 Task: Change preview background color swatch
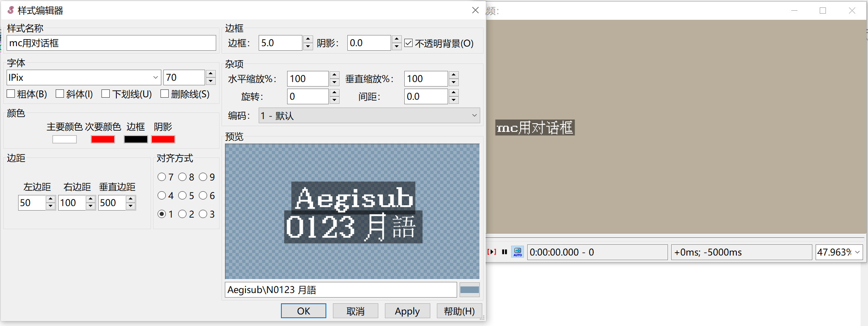pos(469,290)
